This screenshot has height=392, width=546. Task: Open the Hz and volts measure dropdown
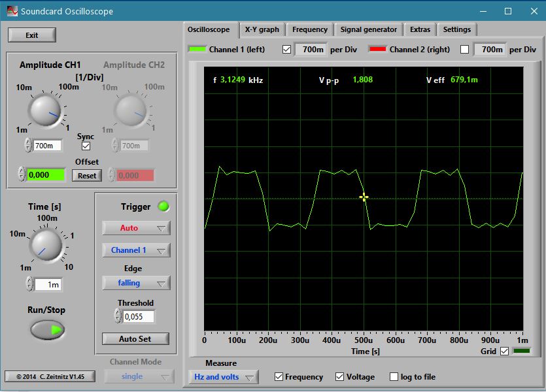[x=223, y=377]
